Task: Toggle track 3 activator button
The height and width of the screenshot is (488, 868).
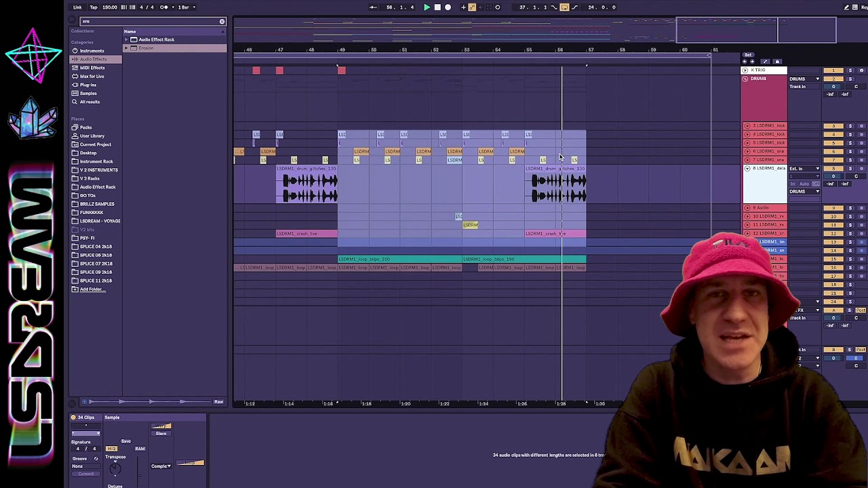Action: [833, 126]
